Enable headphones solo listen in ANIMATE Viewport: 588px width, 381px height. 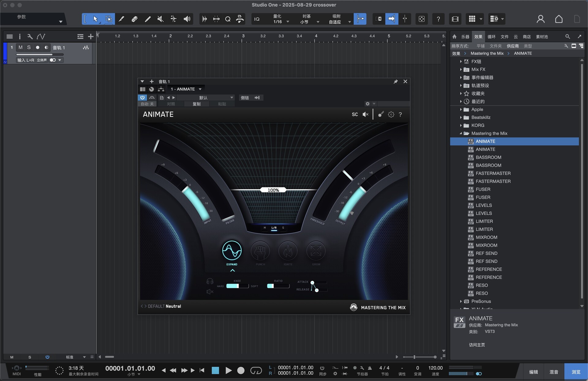click(x=210, y=282)
